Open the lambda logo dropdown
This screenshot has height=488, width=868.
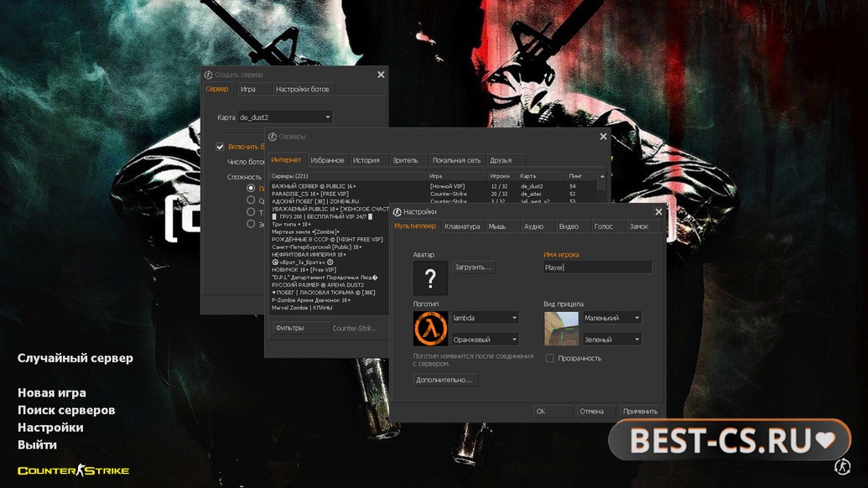click(x=486, y=318)
